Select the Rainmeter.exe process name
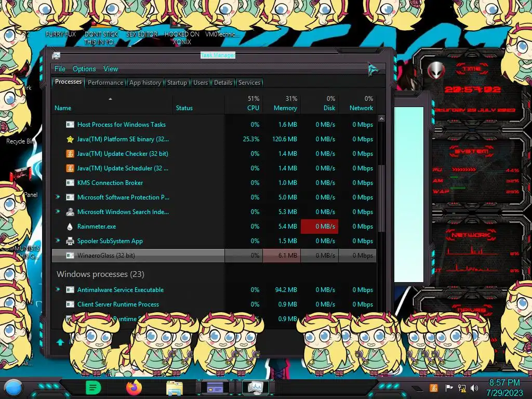The image size is (532, 399). [x=96, y=227]
